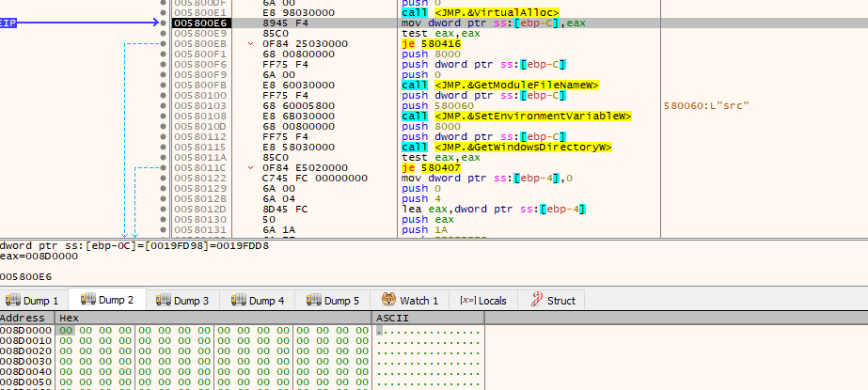The height and width of the screenshot is (390, 868).
Task: Click opcode bytes E8 60030000
Action: tap(298, 86)
